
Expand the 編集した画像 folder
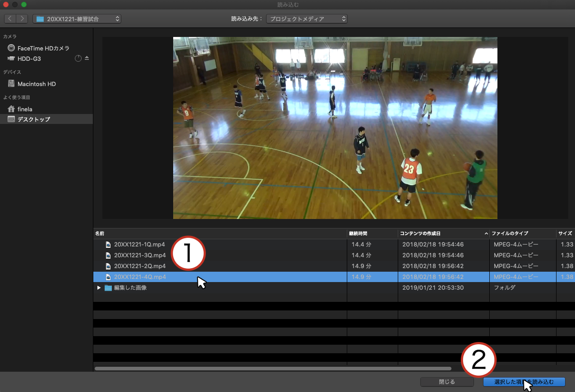pyautogui.click(x=99, y=288)
